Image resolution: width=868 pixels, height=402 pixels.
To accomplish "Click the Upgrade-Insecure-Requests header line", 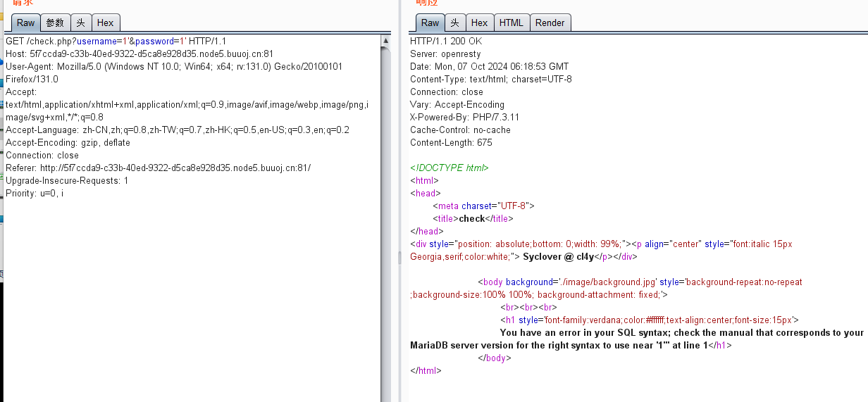I will click(67, 180).
